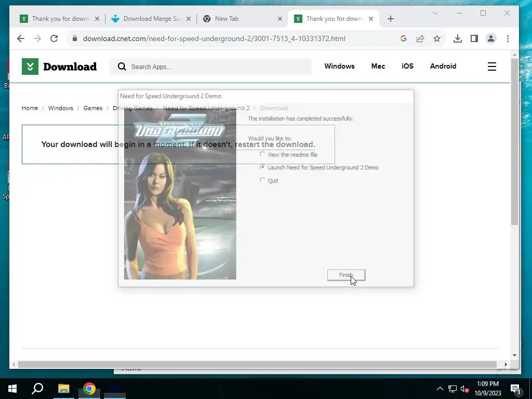Select the Quit radio option
This screenshot has width=532, height=399.
click(x=269, y=180)
